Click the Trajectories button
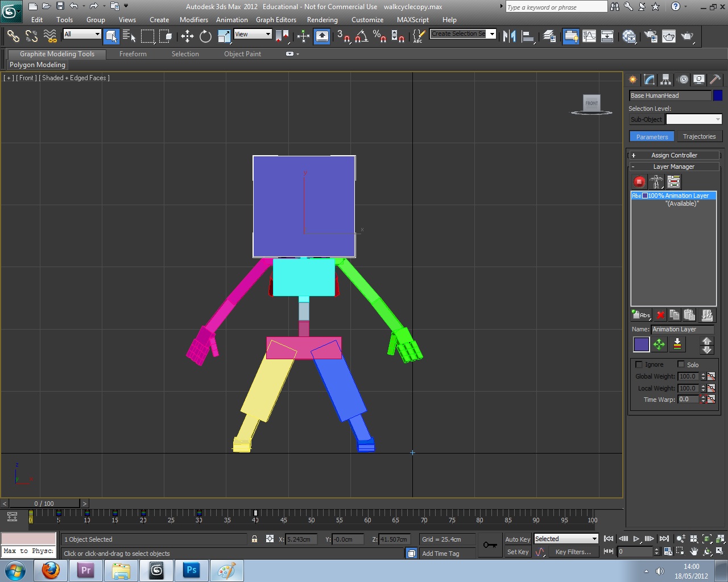The image size is (728, 582). click(699, 136)
